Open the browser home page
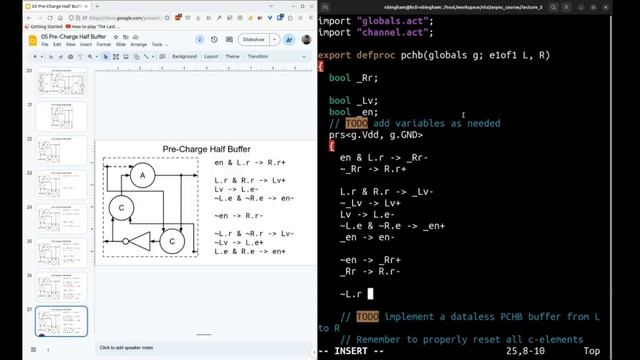The image size is (640, 360). (60, 18)
